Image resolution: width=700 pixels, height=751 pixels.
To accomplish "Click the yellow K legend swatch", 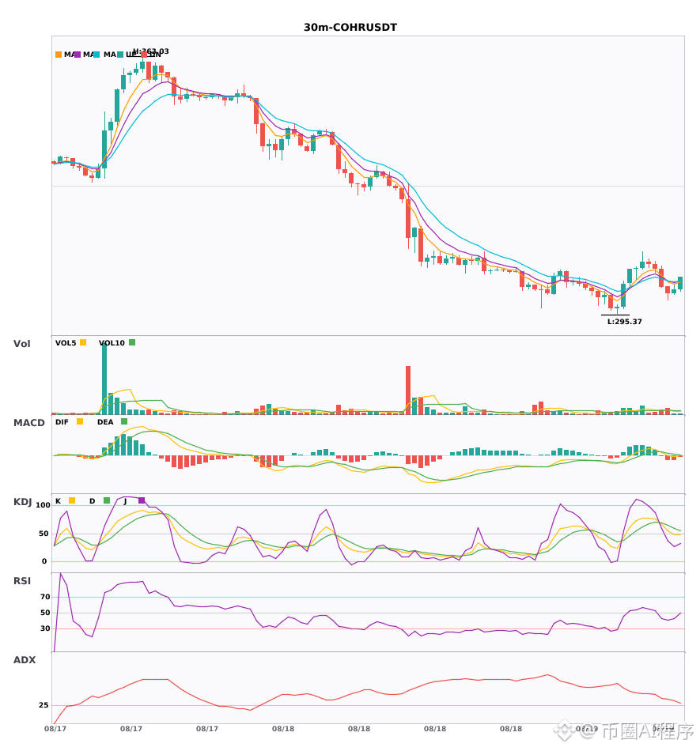I will coord(72,500).
